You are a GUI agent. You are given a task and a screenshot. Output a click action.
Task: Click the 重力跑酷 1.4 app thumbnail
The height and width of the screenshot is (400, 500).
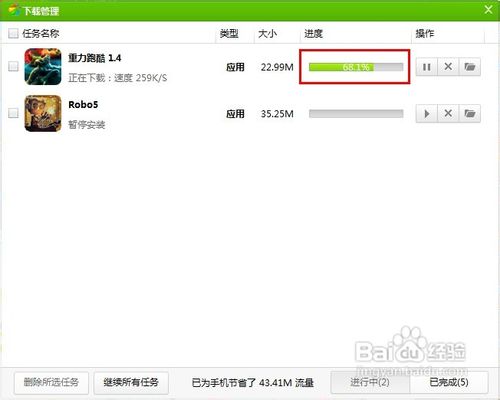point(43,67)
